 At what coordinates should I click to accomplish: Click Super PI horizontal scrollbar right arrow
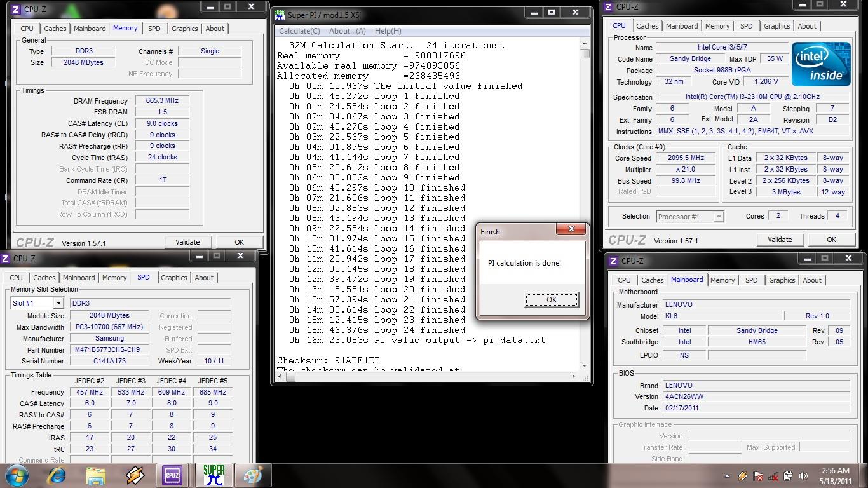coord(574,376)
